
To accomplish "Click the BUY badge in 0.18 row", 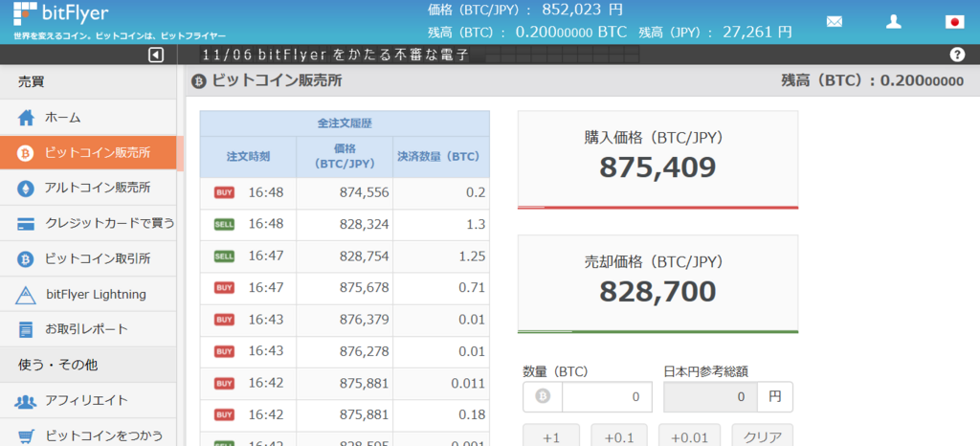I will 224,414.
